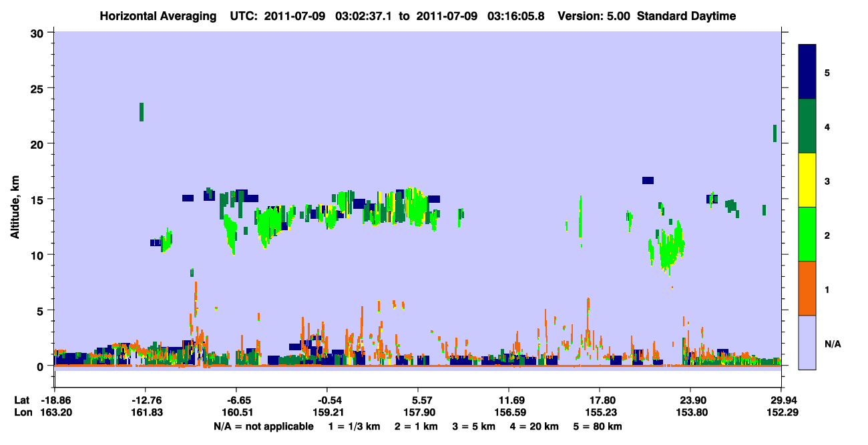
Task: Click legend text 'N/A = not applicable'
Action: pyautogui.click(x=263, y=426)
